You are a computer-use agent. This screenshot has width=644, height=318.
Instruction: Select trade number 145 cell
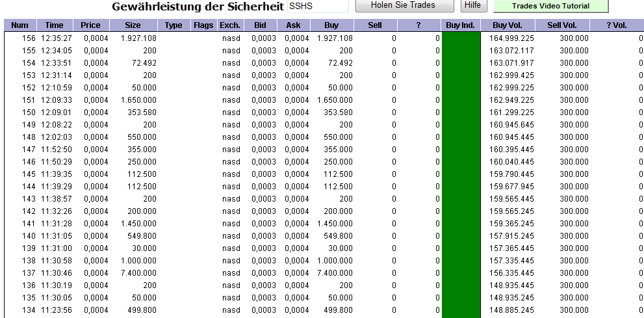click(29, 174)
